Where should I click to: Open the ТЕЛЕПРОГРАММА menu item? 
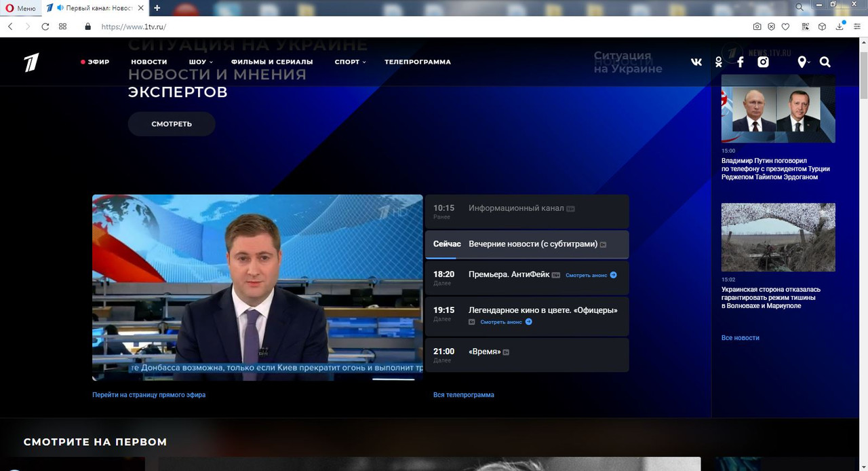coord(418,62)
